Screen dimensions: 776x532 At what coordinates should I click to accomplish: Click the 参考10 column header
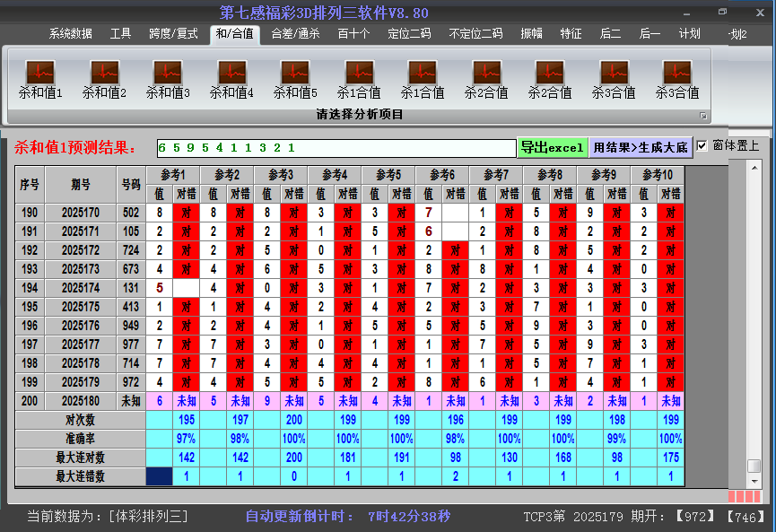pyautogui.click(x=658, y=175)
